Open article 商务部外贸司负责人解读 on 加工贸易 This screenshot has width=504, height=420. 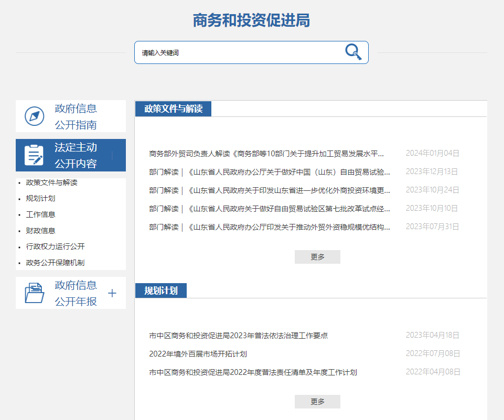pos(266,154)
